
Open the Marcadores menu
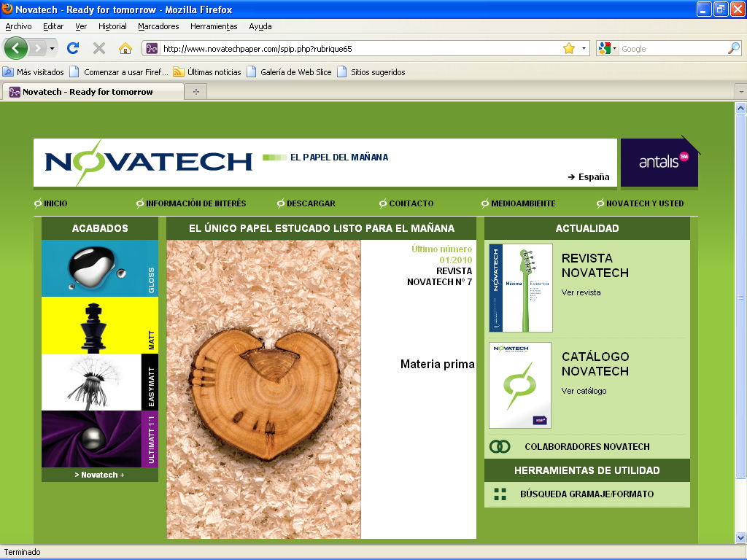tap(158, 26)
